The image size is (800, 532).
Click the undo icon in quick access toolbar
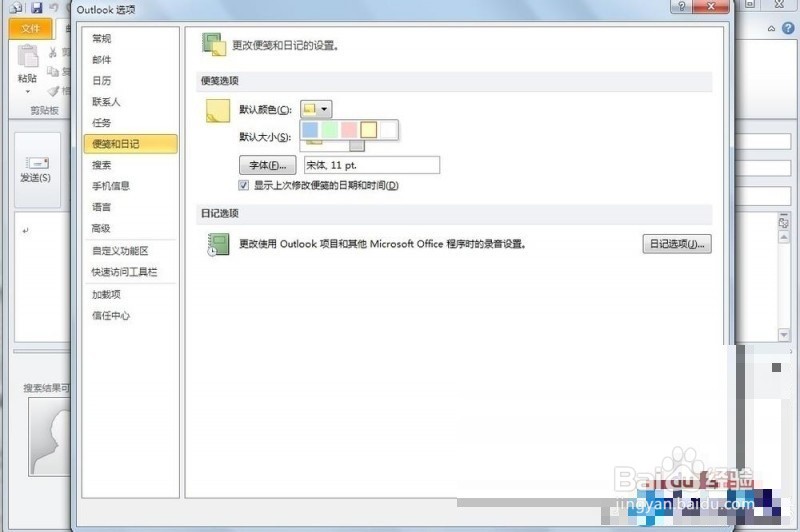pyautogui.click(x=54, y=7)
